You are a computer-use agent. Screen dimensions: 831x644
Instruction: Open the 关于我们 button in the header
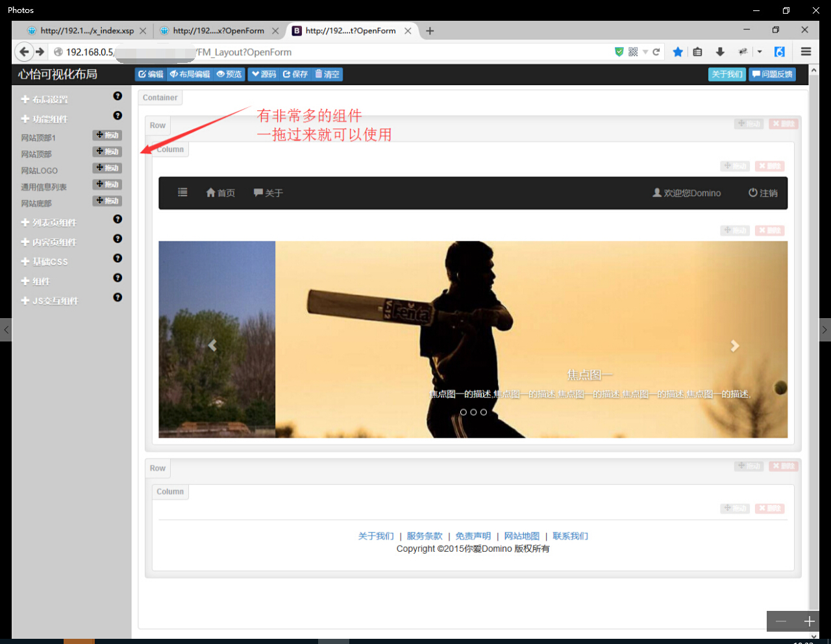(x=727, y=75)
